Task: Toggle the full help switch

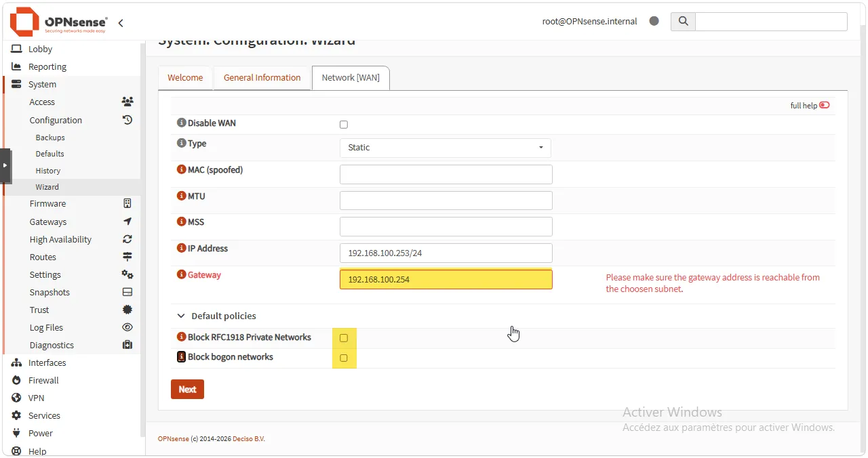Action: 825,105
